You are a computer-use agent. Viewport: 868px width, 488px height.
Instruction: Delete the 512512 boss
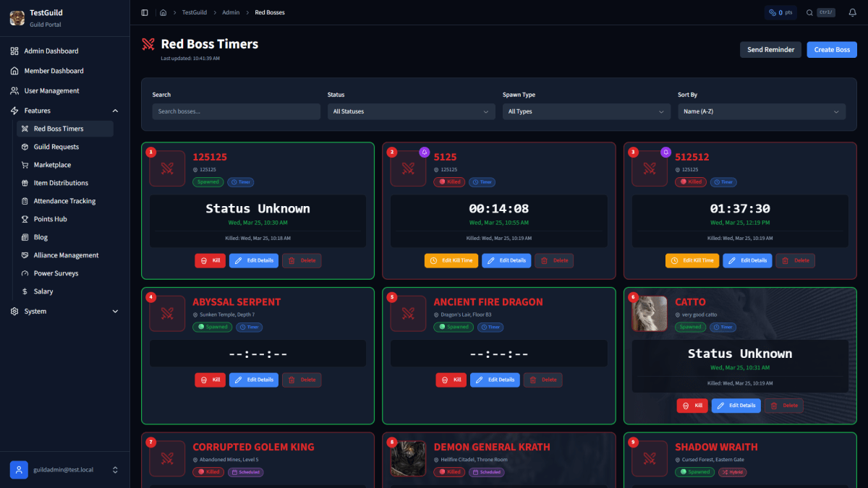(796, 260)
